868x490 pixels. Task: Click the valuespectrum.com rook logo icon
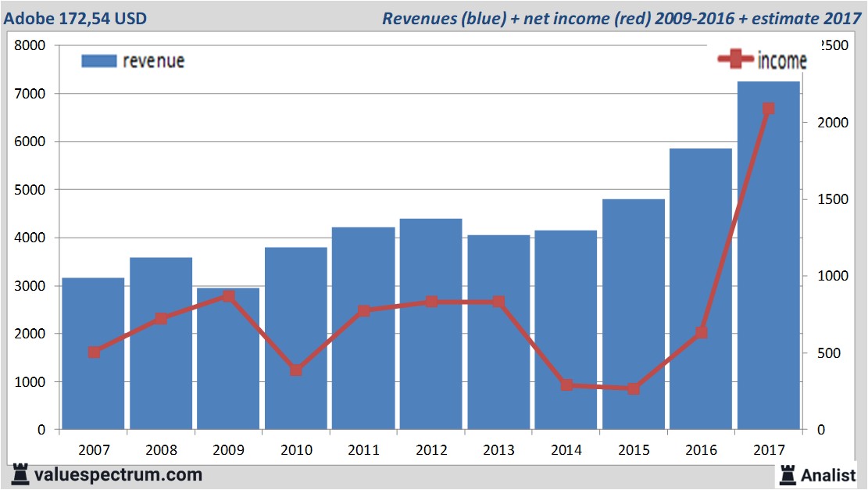[x=20, y=474]
